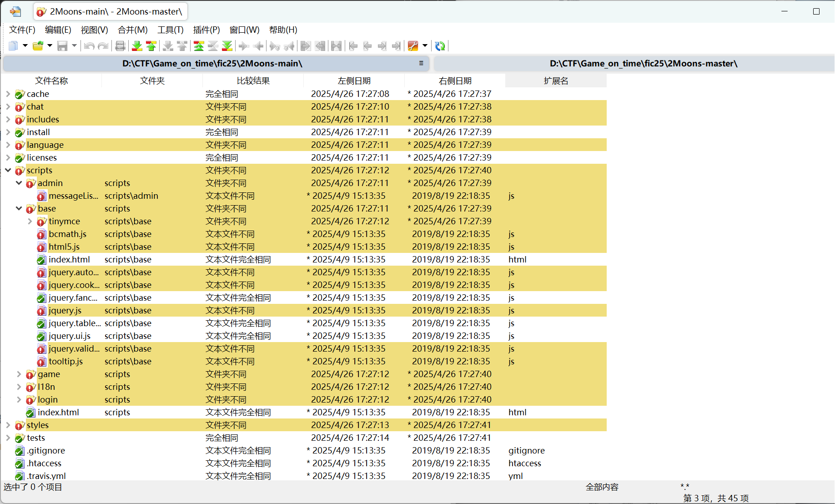Click the Copy all to right icon

coord(306,46)
